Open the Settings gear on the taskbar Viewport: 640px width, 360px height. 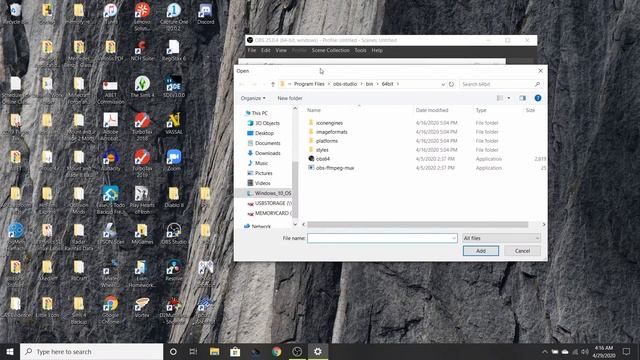point(318,351)
